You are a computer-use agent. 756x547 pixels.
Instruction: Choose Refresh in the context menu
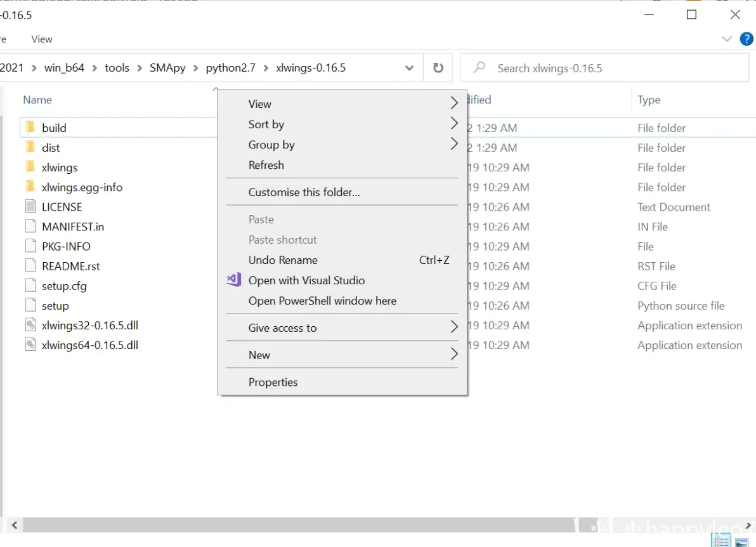(x=342, y=165)
